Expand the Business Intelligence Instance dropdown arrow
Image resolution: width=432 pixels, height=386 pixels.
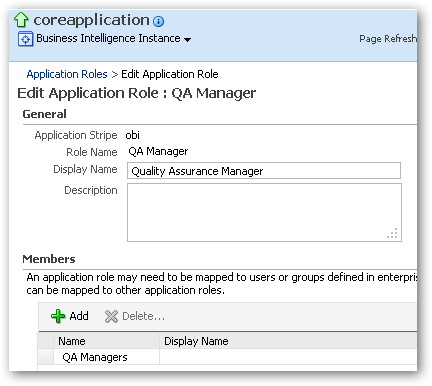188,40
